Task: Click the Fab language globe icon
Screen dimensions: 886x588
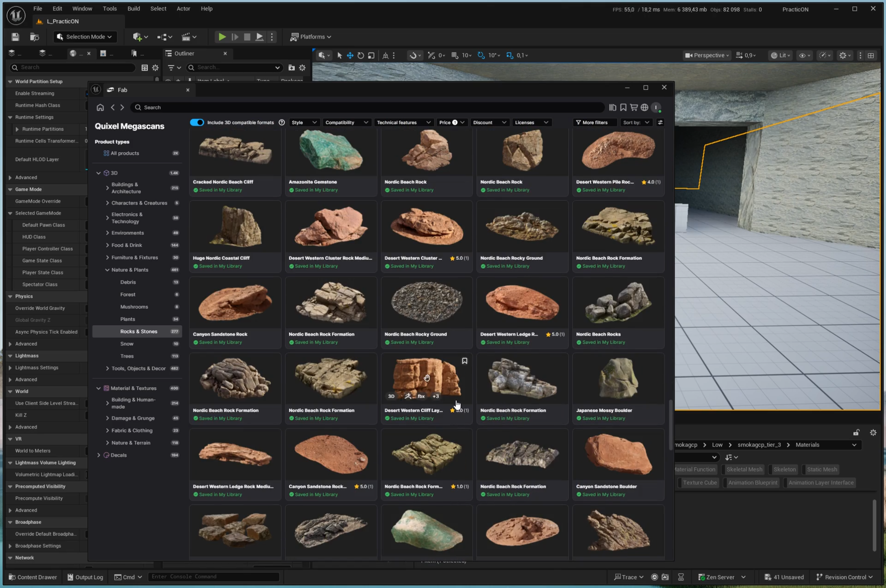Action: point(644,107)
